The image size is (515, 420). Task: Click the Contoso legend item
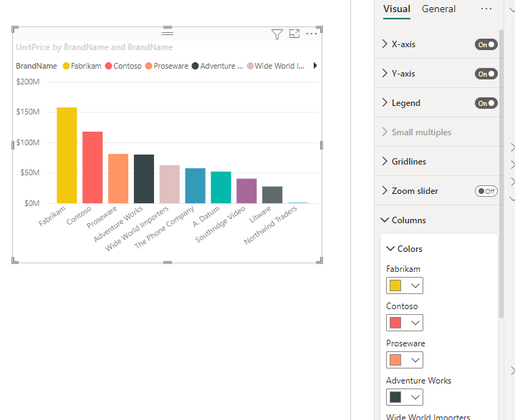[x=123, y=66]
